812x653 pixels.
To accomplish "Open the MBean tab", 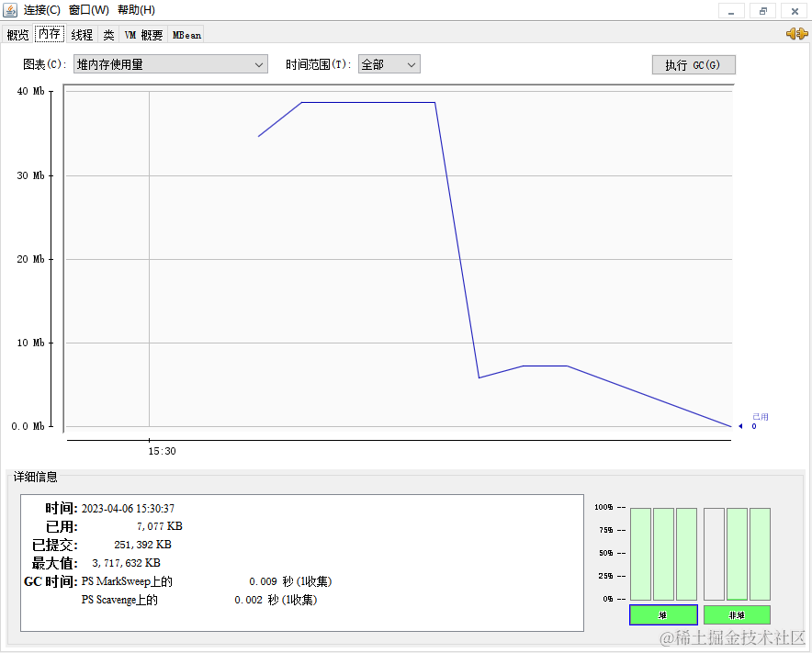I will 186,35.
